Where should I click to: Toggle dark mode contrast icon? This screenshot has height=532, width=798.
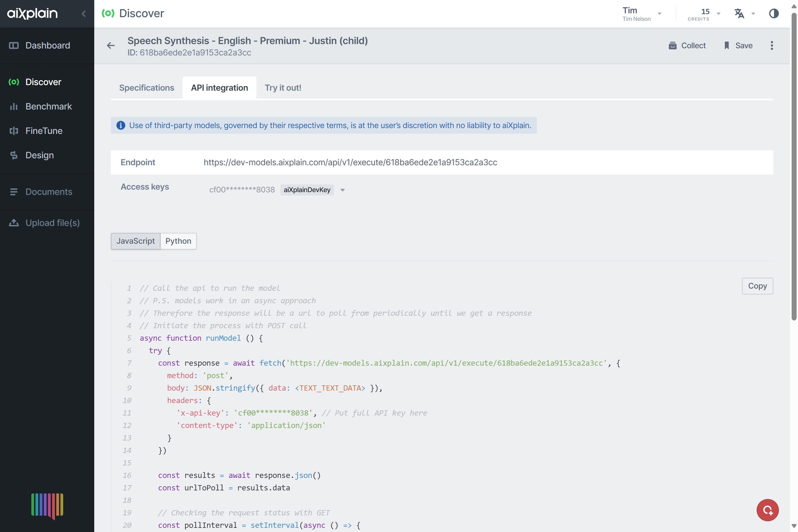tap(774, 14)
